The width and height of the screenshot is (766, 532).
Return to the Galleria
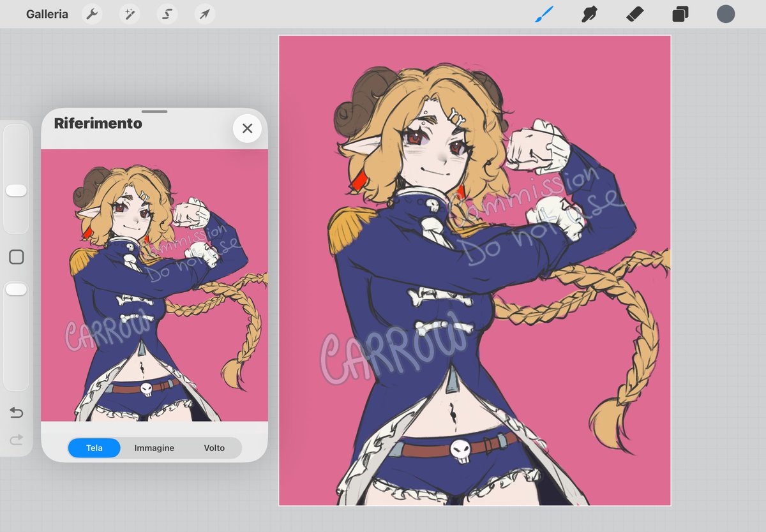tap(47, 14)
